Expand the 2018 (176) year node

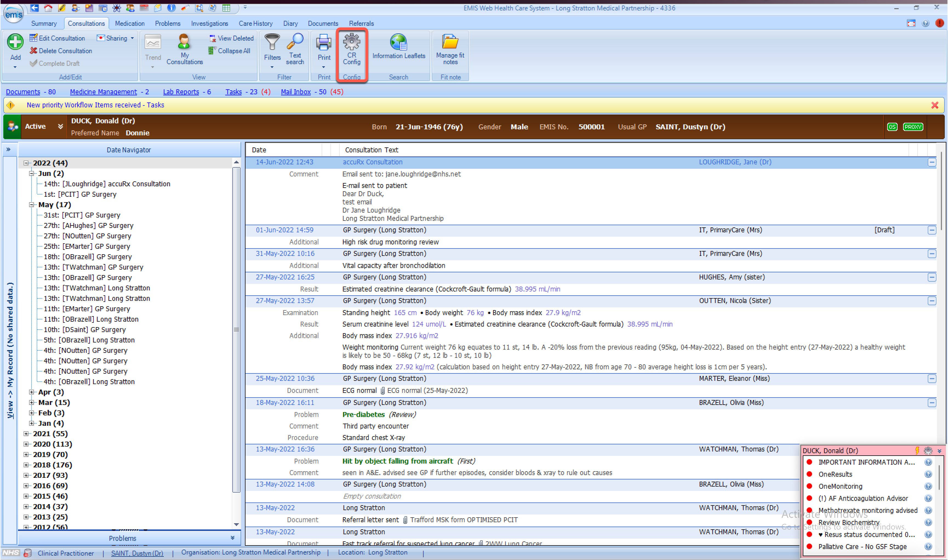pos(26,465)
